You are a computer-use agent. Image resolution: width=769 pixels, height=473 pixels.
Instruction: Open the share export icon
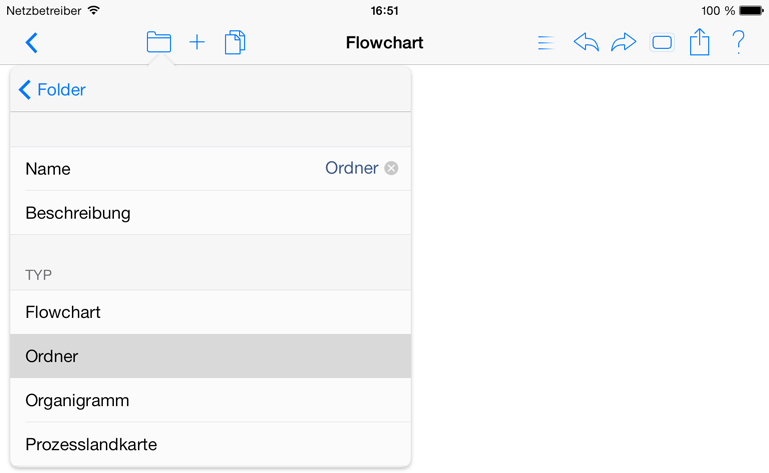699,42
